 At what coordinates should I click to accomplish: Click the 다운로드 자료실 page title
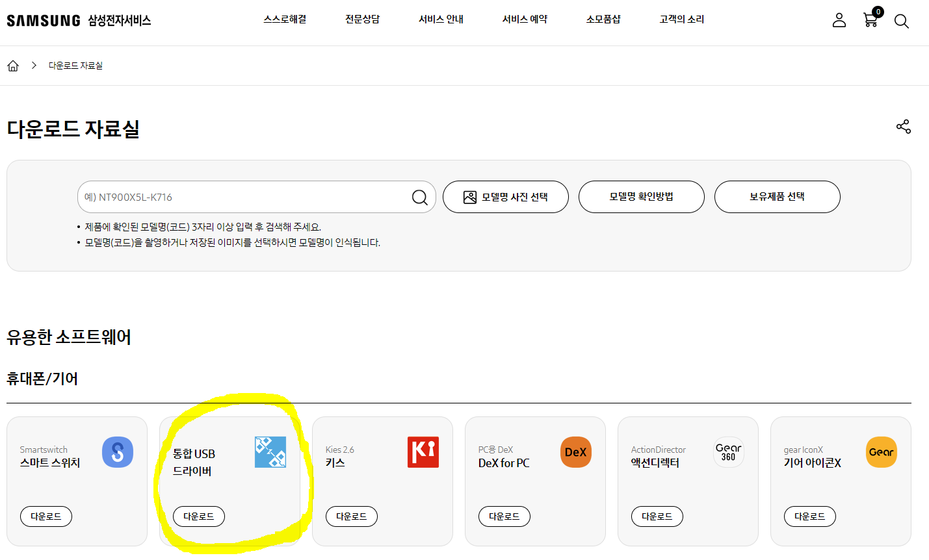point(73,129)
